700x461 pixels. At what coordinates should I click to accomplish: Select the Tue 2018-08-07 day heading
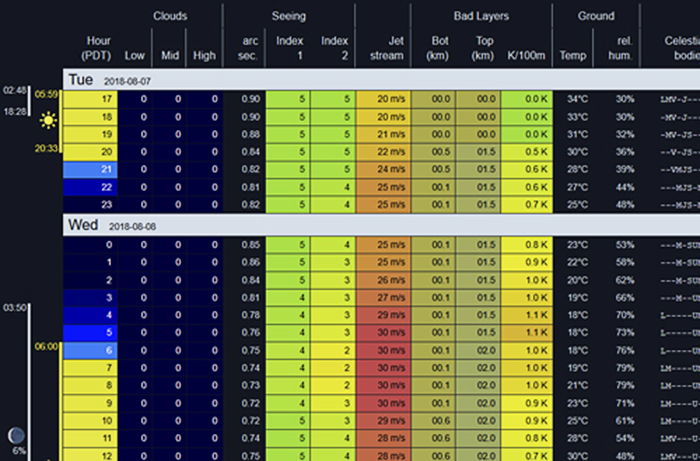click(381, 80)
